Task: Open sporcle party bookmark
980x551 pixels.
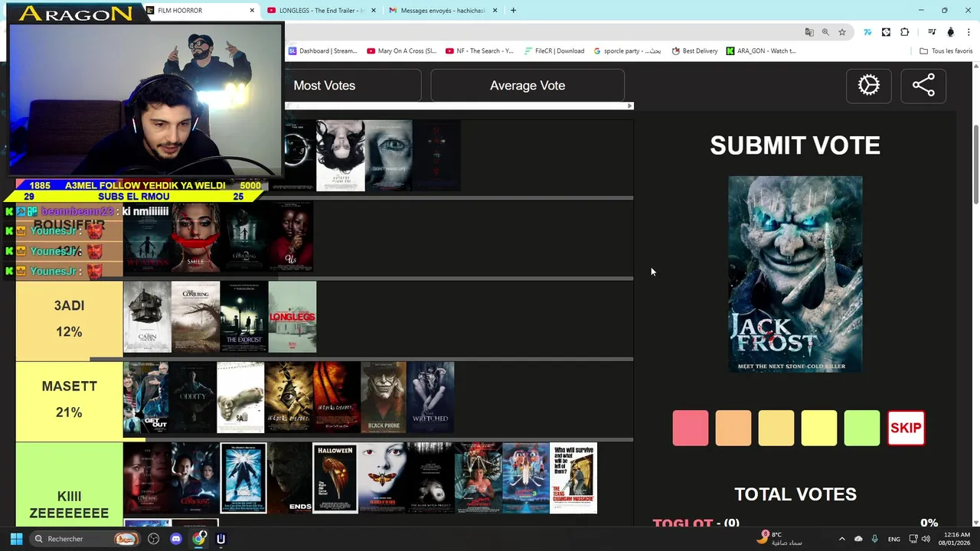Action: click(x=627, y=51)
